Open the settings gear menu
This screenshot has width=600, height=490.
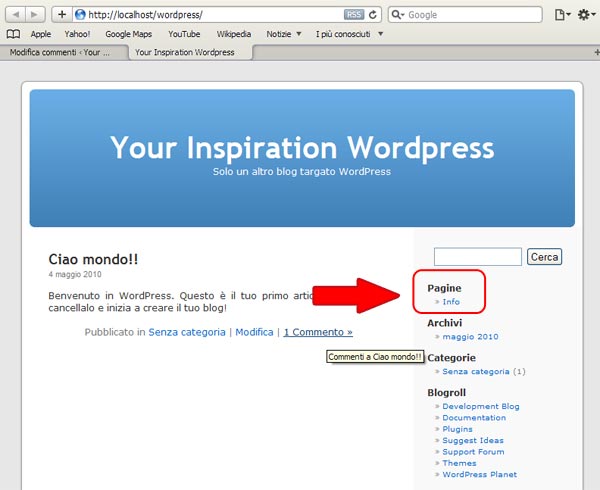pyautogui.click(x=586, y=15)
